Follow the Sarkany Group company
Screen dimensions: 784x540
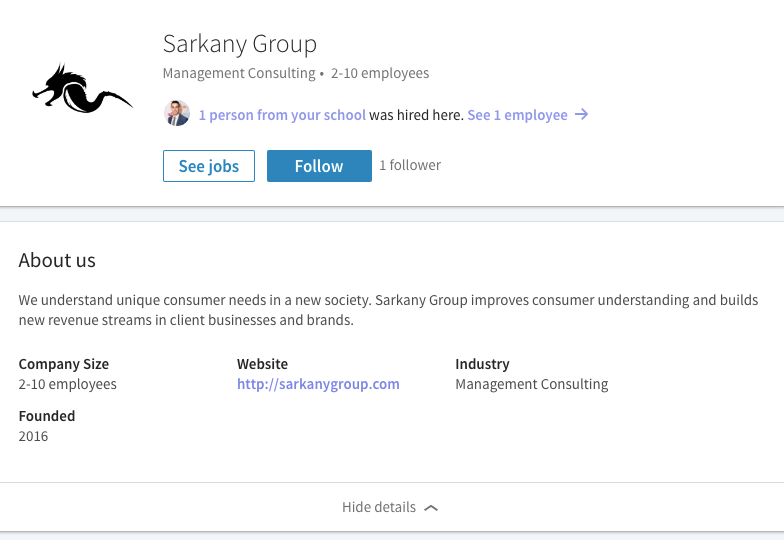[x=319, y=166]
